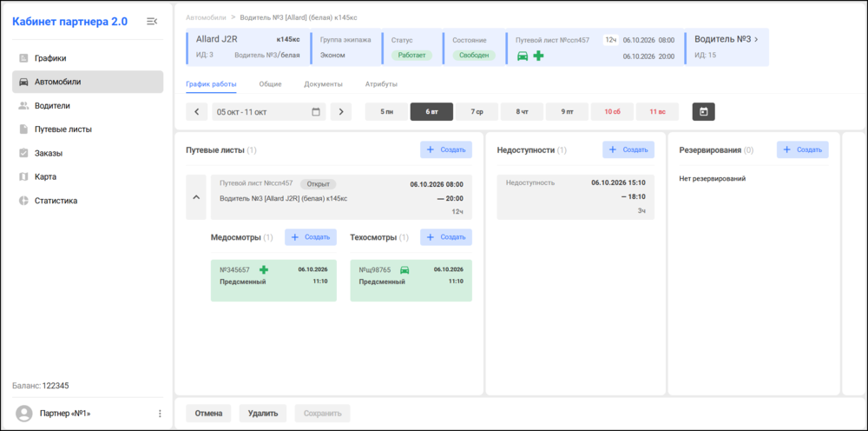
Task: Select day 8 чт
Action: click(522, 111)
